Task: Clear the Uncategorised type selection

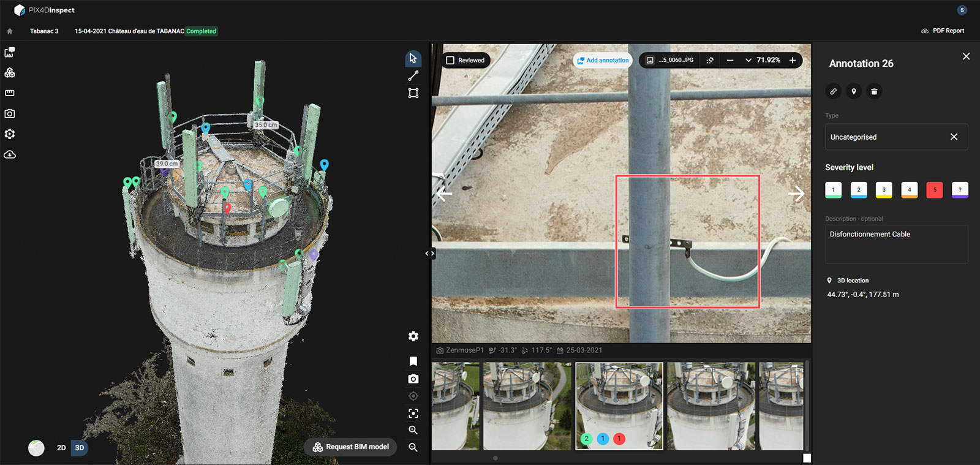Action: pos(954,137)
